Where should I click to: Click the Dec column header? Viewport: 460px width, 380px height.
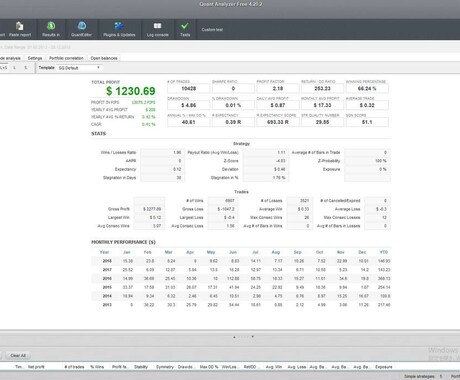coord(362,252)
